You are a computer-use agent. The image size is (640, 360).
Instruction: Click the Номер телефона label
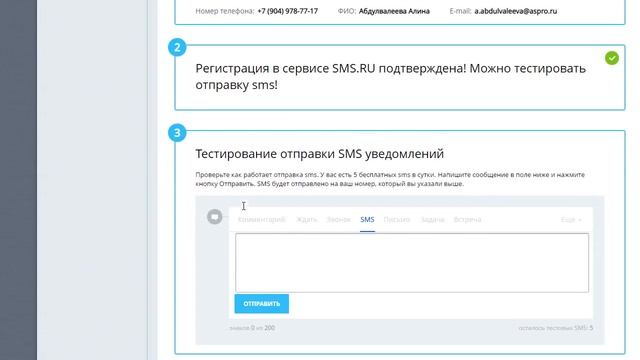[225, 11]
